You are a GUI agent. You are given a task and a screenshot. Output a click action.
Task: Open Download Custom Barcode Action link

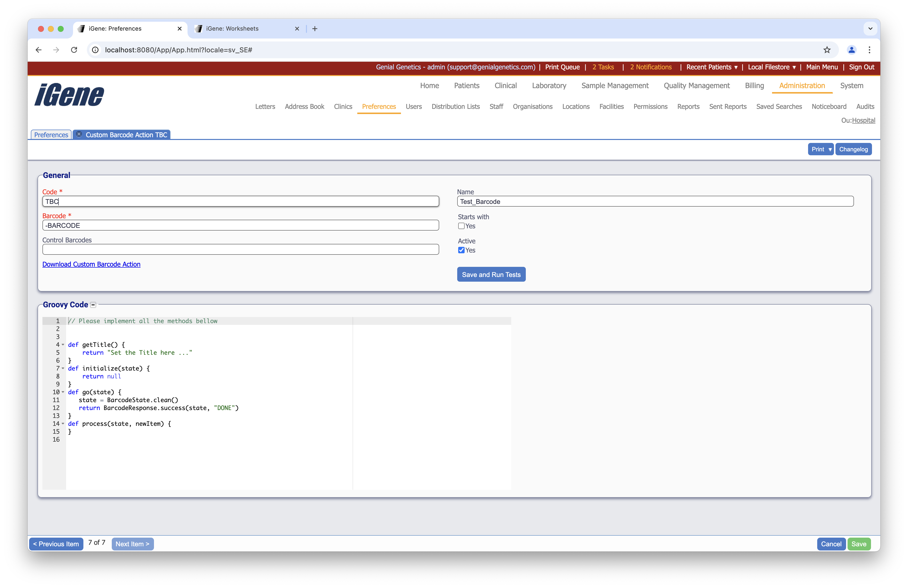point(91,264)
